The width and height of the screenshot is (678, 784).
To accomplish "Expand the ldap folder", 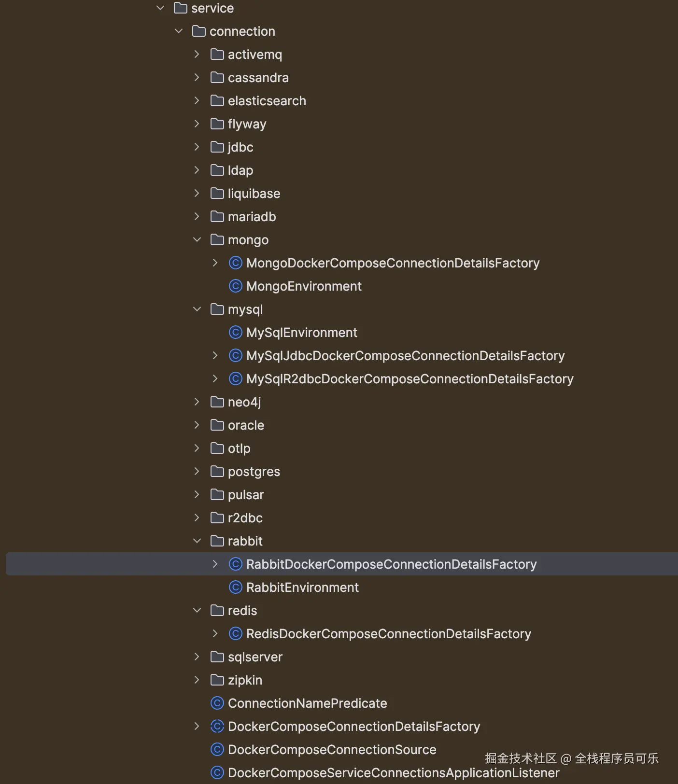I will coord(197,170).
